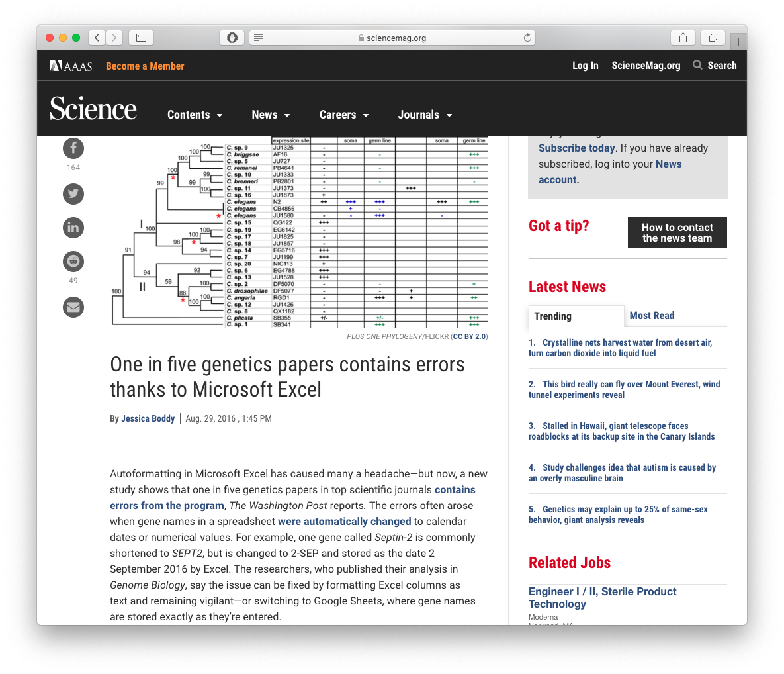Open the CC BY 2.0 license link

[x=469, y=336]
